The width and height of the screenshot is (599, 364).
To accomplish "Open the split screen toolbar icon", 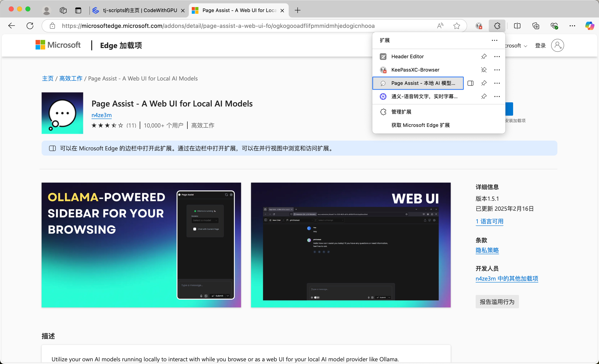I will [x=517, y=26].
